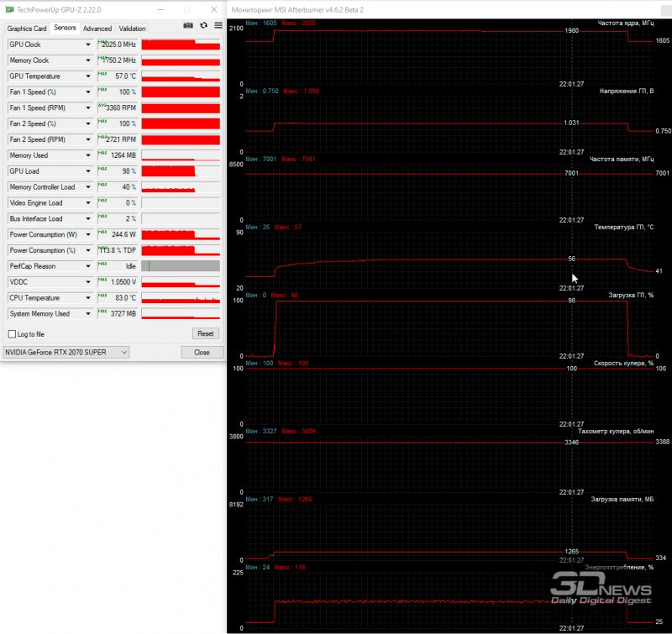Expand the GPU Clock sensor dropdown
This screenshot has width=672, height=634.
(x=88, y=45)
